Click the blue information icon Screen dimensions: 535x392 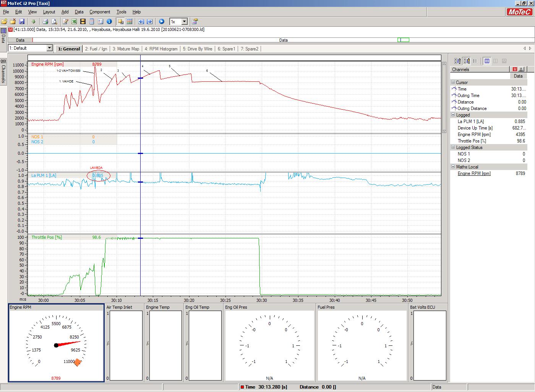(109, 22)
